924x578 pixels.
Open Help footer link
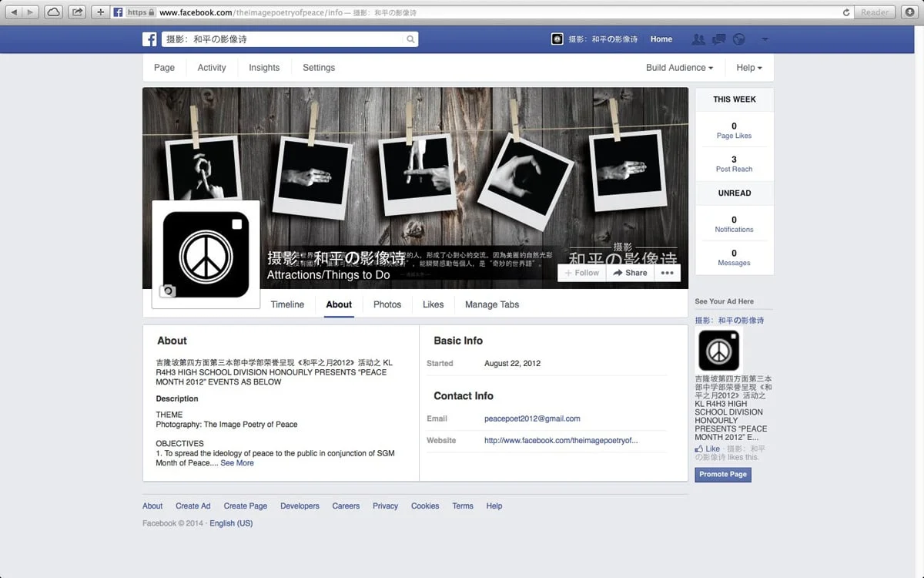[x=494, y=506]
